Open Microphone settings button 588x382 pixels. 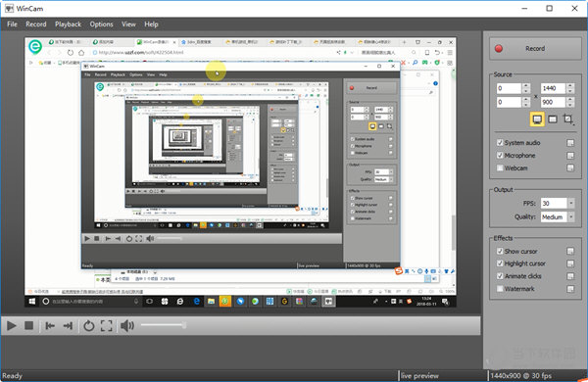pyautogui.click(x=570, y=156)
